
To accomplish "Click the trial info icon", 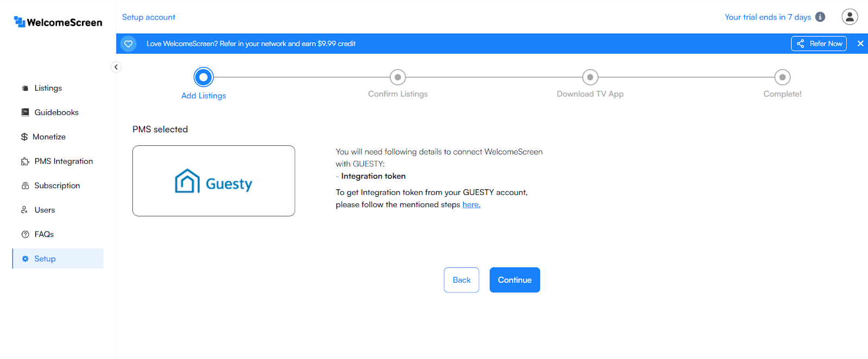I will 820,17.
